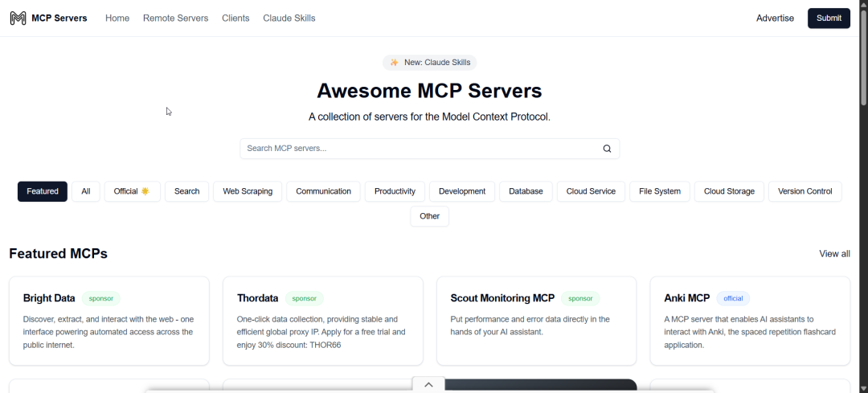Select the Featured category filter

(43, 191)
